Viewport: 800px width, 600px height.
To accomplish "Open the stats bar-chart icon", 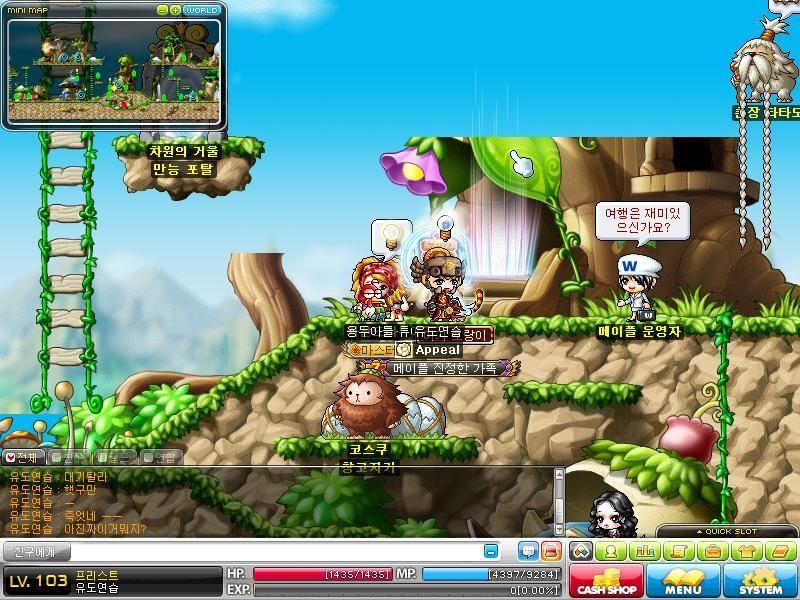I will point(645,552).
